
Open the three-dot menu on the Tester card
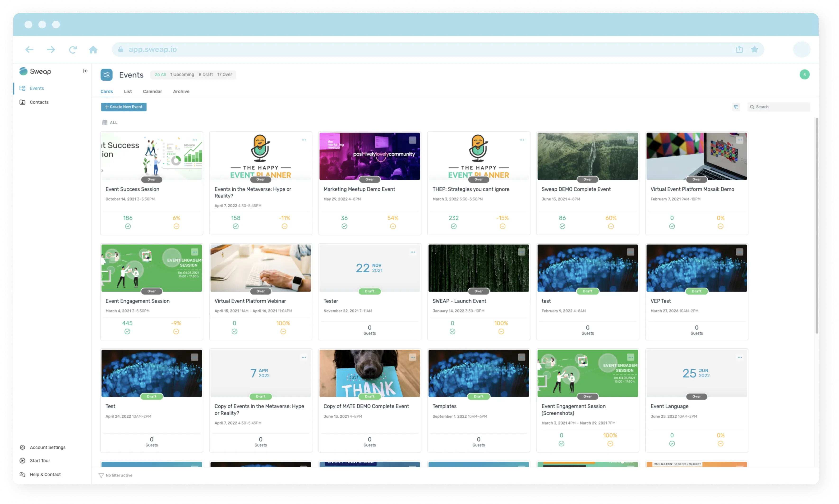[x=412, y=252]
